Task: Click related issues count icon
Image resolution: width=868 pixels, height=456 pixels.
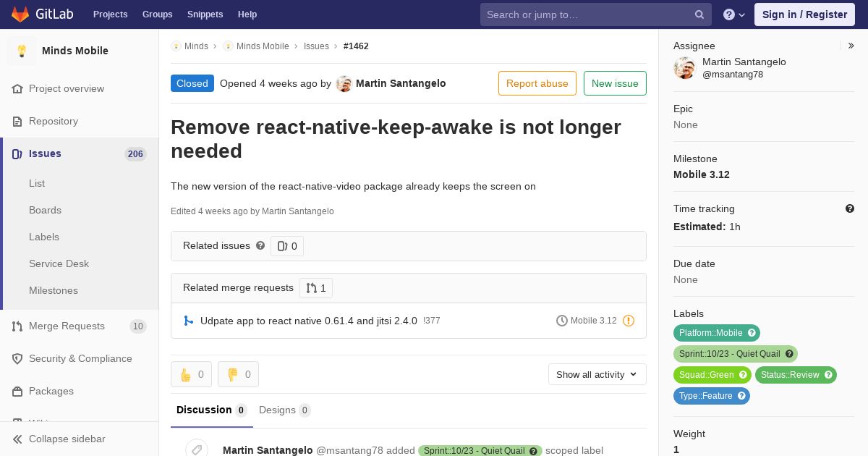Action: 282,246
